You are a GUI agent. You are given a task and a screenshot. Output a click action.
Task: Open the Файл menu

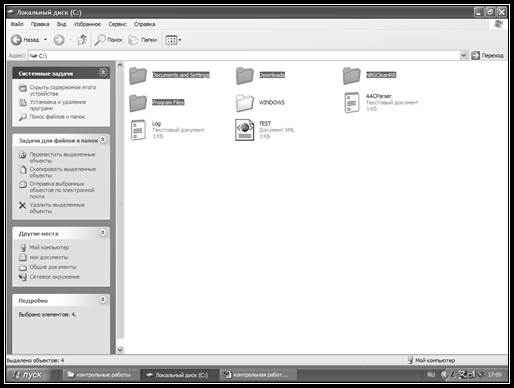coord(17,24)
